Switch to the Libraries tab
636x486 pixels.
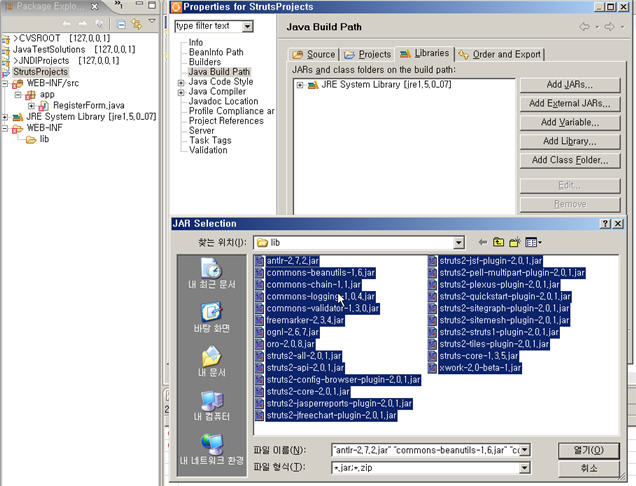425,53
